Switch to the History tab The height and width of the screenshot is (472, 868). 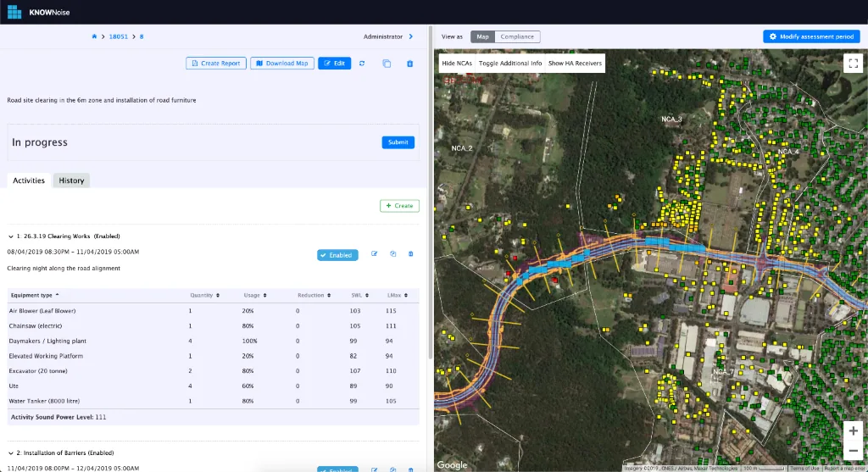pyautogui.click(x=71, y=180)
